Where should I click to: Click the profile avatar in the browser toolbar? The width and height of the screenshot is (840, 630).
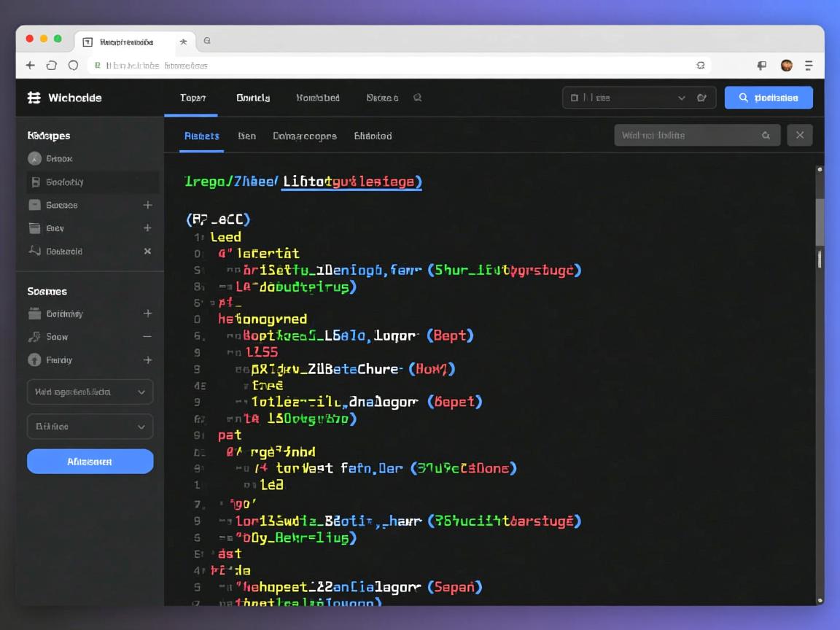tap(786, 65)
